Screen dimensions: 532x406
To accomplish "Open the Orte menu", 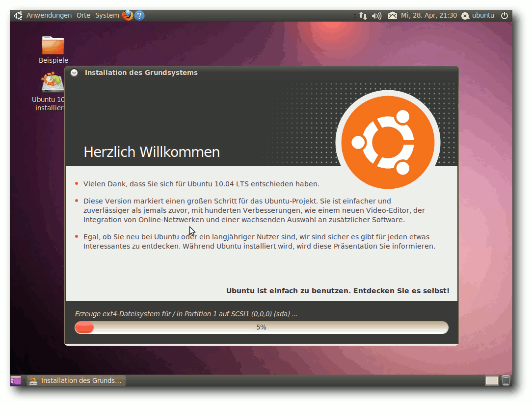I will point(83,16).
